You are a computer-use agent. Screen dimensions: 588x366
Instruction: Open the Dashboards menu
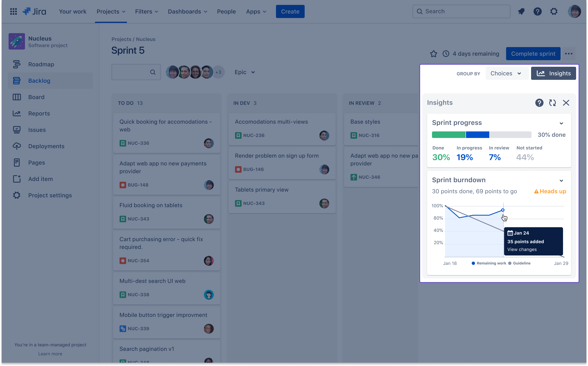[187, 11]
